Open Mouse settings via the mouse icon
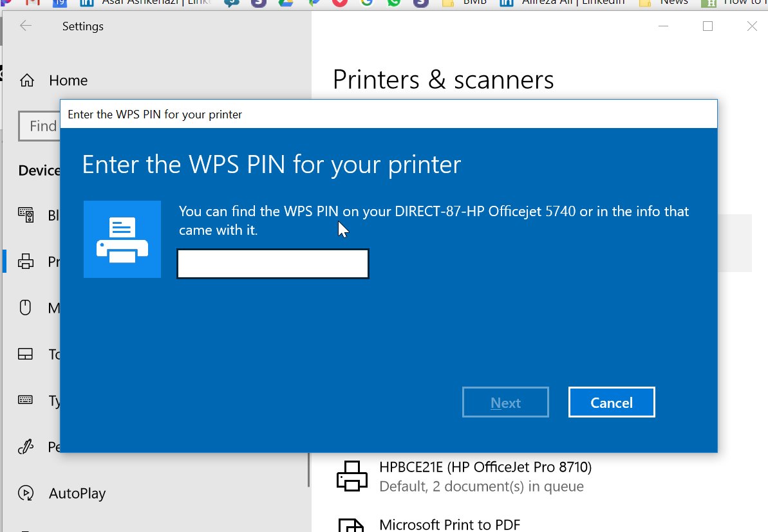The width and height of the screenshot is (768, 532). [26, 308]
